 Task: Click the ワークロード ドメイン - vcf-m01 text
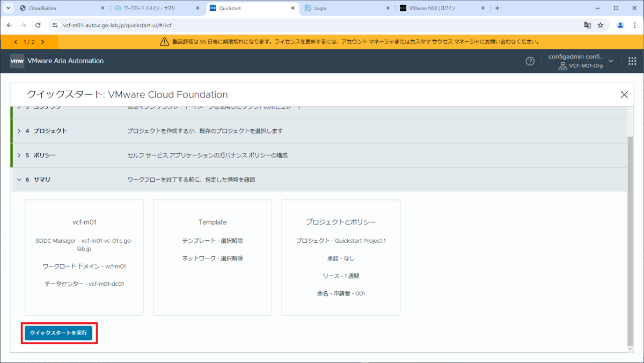tap(84, 266)
